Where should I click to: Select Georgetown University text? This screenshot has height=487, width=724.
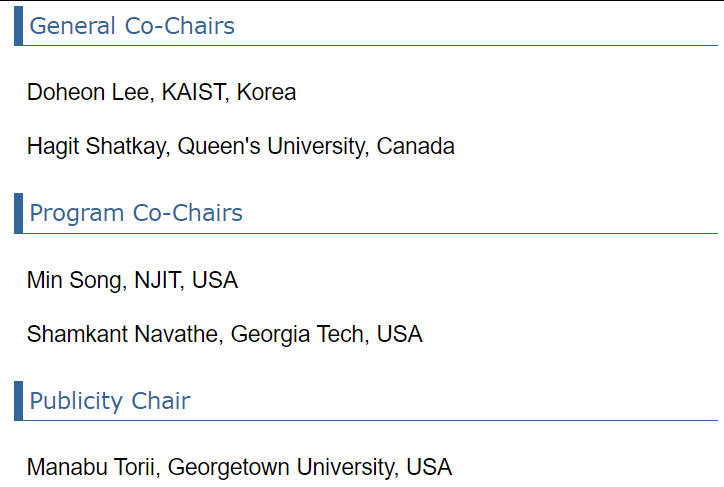tap(280, 467)
